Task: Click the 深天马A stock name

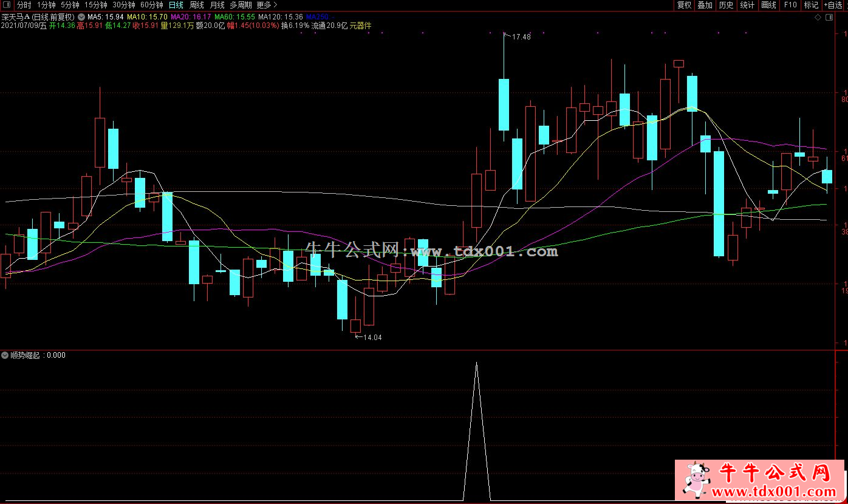Action: coord(16,17)
